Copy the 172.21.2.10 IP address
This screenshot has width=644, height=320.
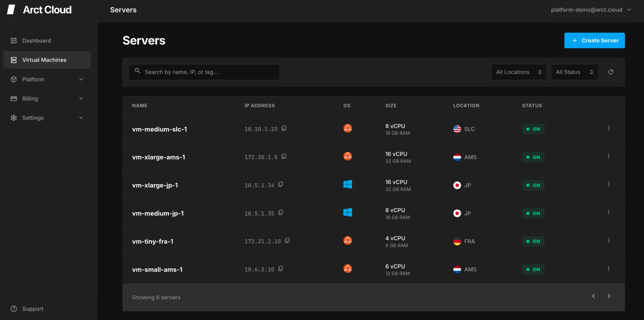(287, 241)
